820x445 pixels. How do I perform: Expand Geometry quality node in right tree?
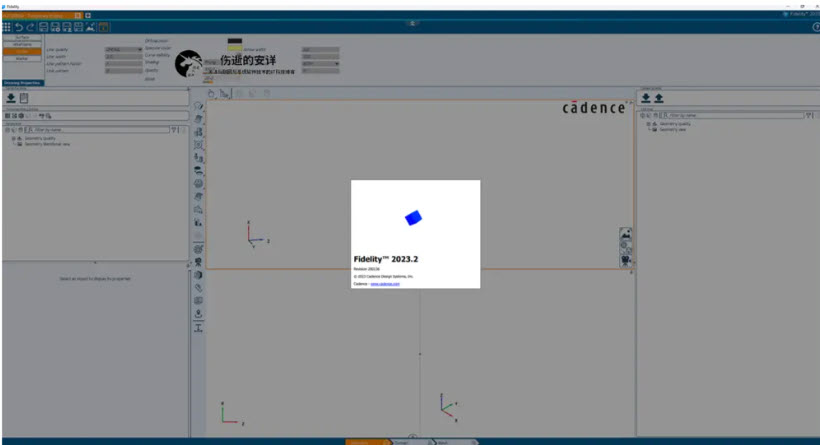pyautogui.click(x=648, y=124)
